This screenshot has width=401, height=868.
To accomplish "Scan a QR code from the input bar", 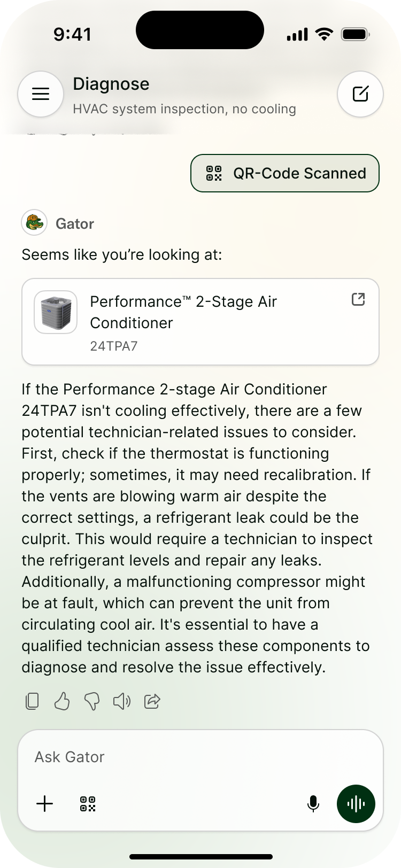I will pos(88,803).
